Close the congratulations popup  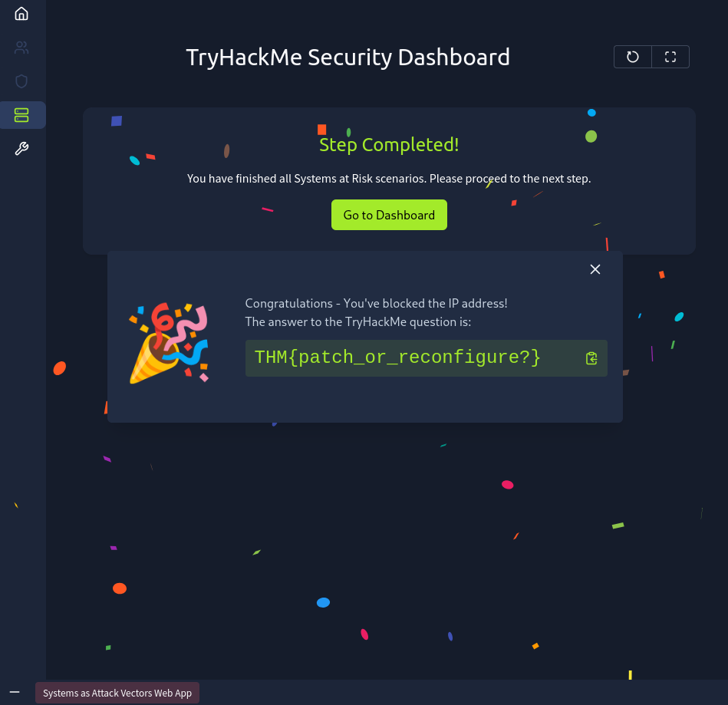[x=595, y=269]
